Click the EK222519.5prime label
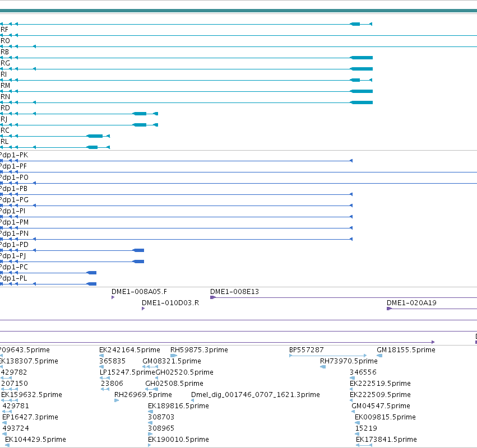 (380, 384)
